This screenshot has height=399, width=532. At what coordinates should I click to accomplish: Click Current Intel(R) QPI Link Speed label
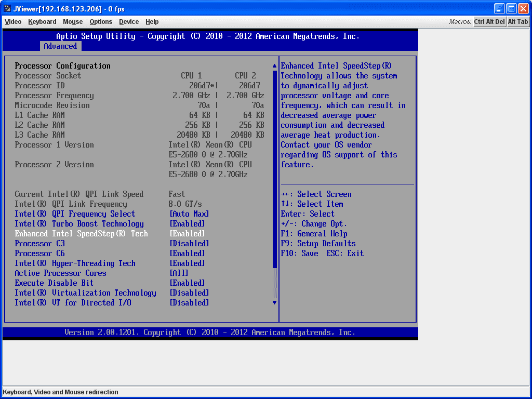pos(79,194)
